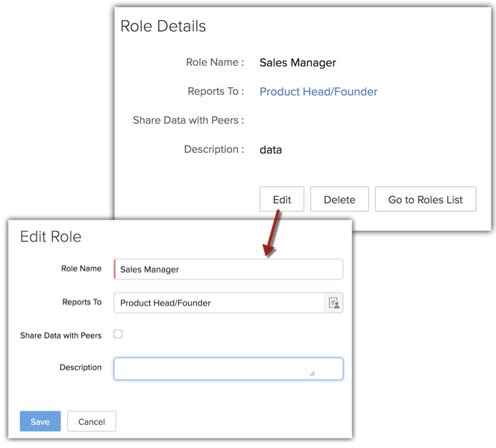Click the "data" description value

pyautogui.click(x=271, y=150)
